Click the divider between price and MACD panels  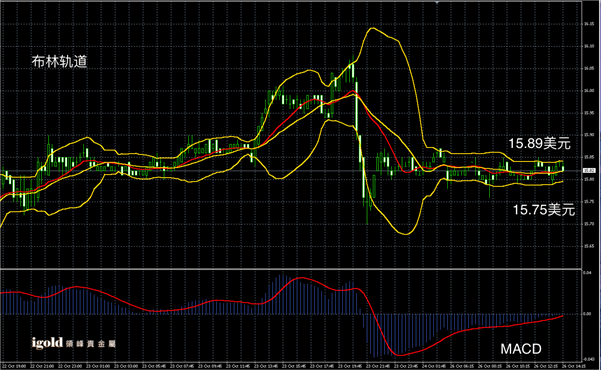(x=291, y=269)
